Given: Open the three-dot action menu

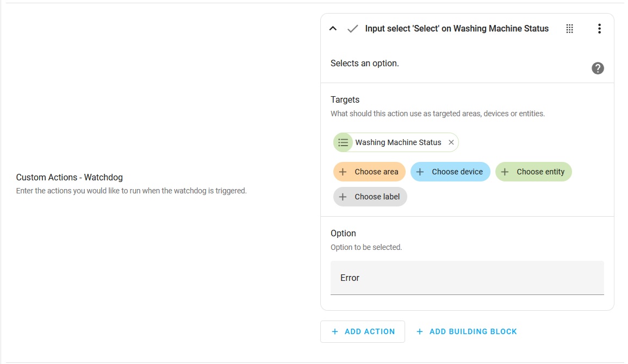Looking at the screenshot, I should (x=599, y=29).
